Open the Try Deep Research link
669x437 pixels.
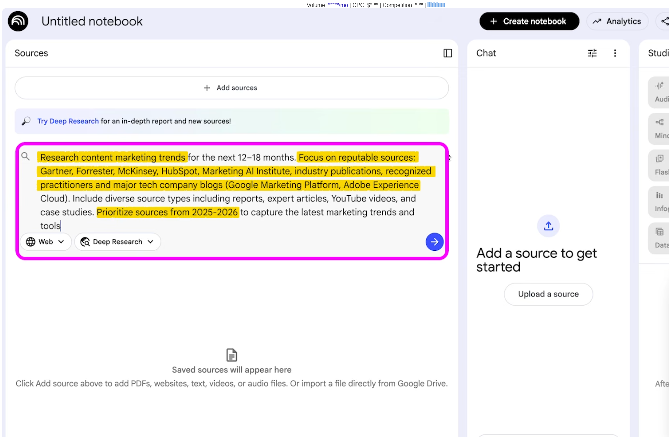pos(68,121)
